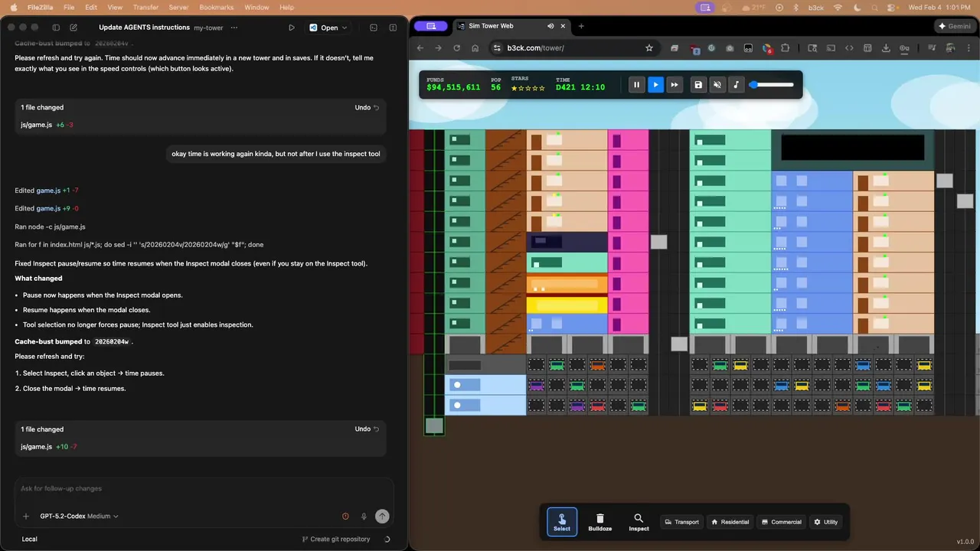This screenshot has width=980, height=551.
Task: Open the Commercial build category
Action: coord(781,522)
